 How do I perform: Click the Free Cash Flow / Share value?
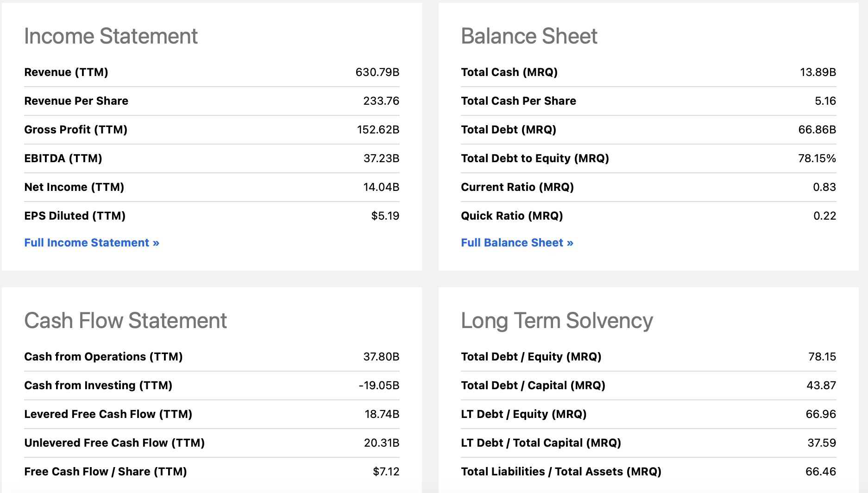pyautogui.click(x=386, y=472)
